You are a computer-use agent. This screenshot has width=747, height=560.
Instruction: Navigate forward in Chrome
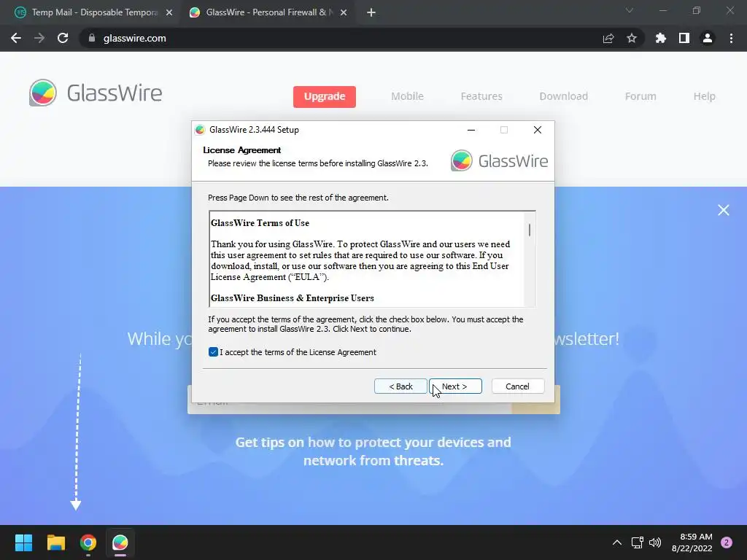[x=39, y=38]
